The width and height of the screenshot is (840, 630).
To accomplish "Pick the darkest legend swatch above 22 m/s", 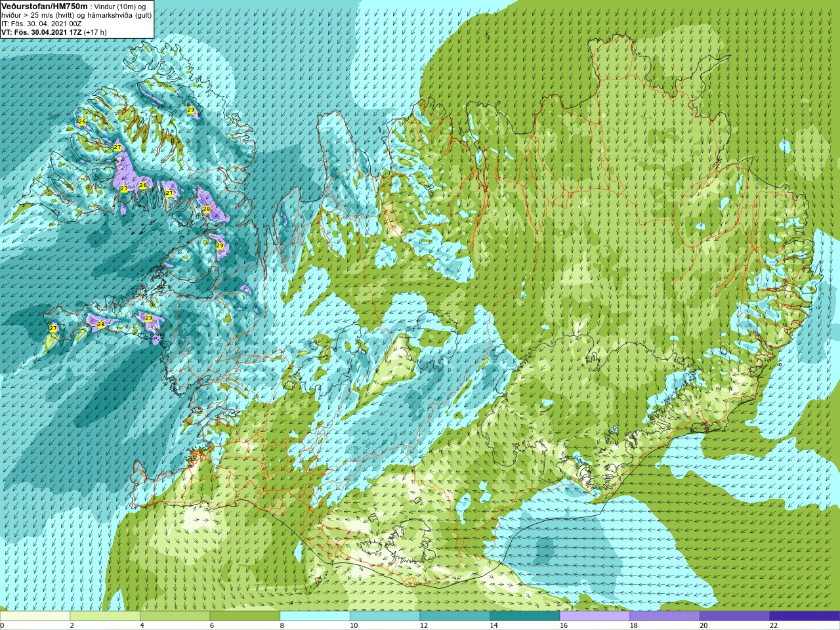I will 805,616.
